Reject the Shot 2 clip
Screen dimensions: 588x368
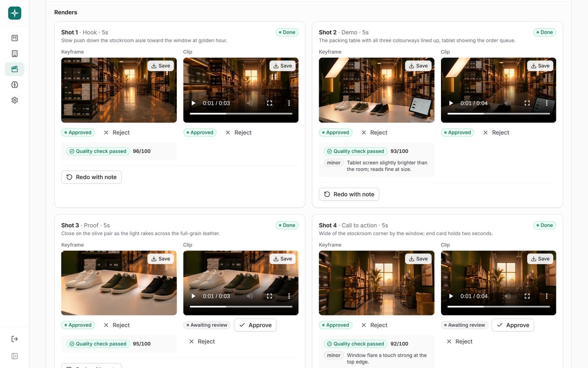496,132
